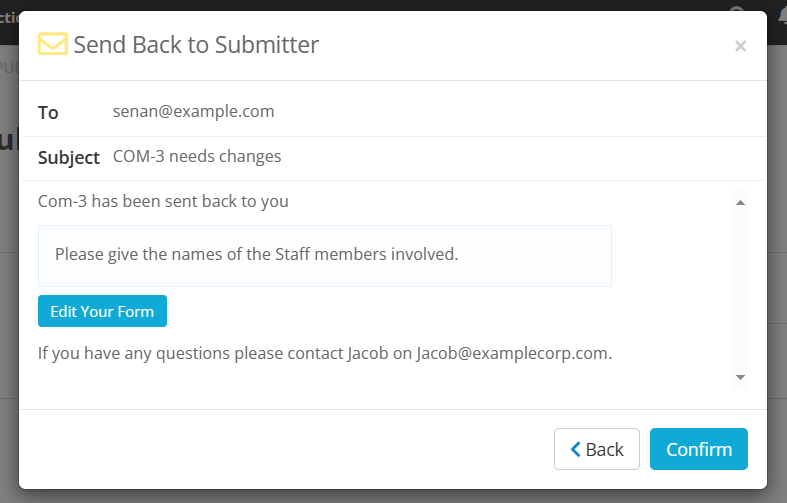787x503 pixels.
Task: Click the Send Back to Submitter title
Action: pyautogui.click(x=196, y=44)
